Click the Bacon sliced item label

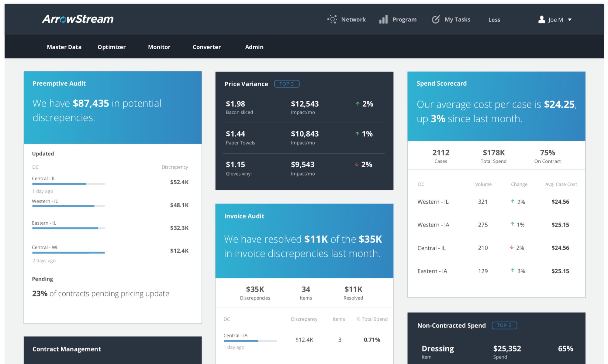(x=239, y=112)
